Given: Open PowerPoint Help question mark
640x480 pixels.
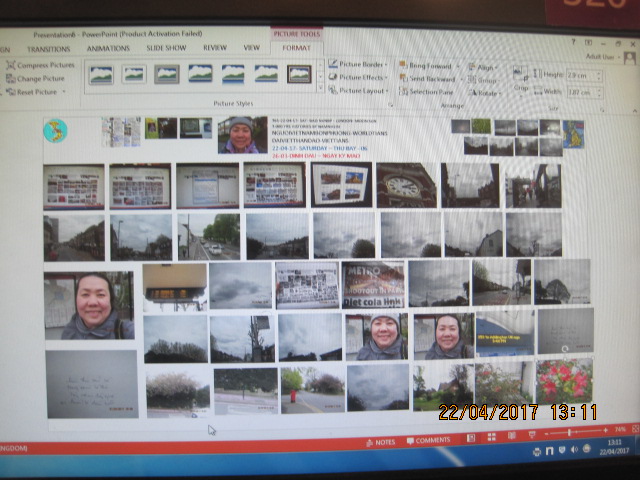Looking at the screenshot, I should coord(573,42).
